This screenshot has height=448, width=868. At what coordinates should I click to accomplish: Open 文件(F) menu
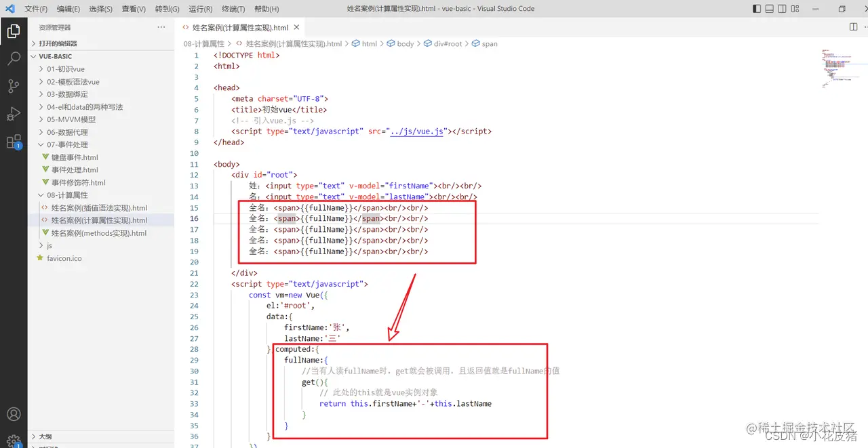coord(36,9)
